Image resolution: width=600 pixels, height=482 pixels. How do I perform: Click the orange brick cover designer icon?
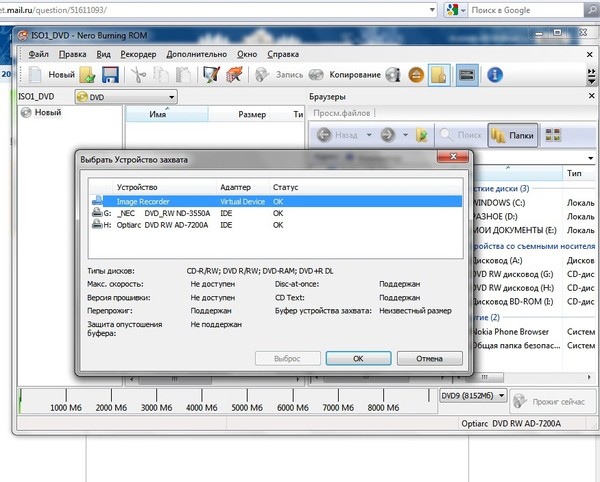[x=234, y=75]
